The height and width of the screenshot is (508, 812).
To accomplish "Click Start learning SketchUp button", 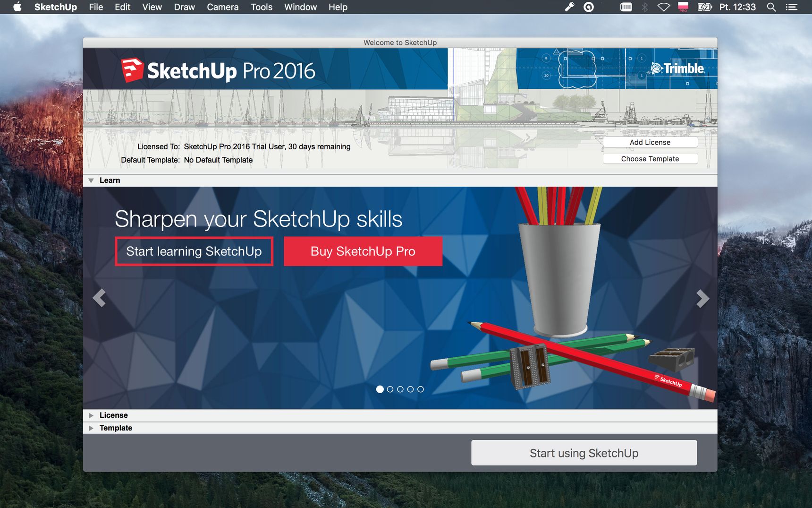I will click(194, 251).
